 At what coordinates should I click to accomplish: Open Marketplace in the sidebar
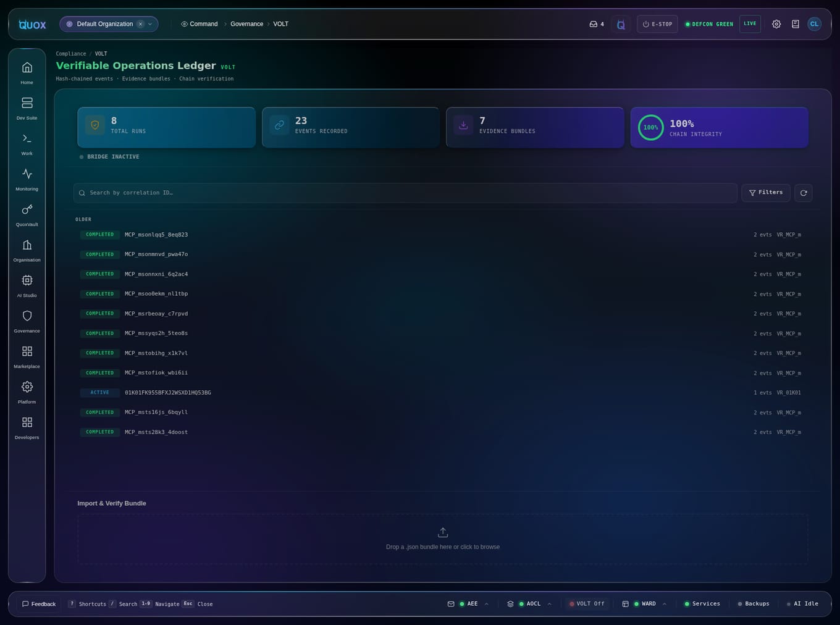(27, 356)
